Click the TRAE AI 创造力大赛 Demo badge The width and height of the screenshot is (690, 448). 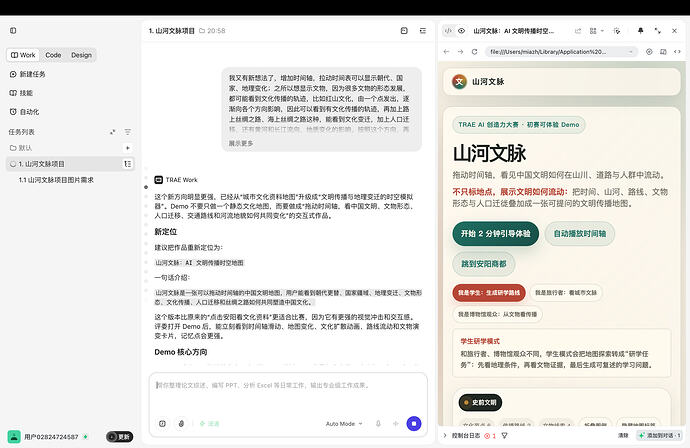click(519, 125)
